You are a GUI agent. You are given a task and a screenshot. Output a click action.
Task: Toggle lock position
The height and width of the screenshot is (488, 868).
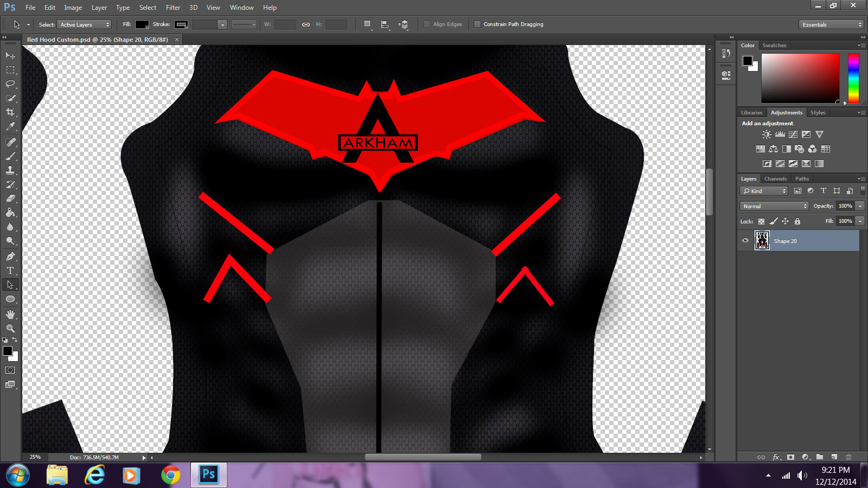tap(785, 221)
